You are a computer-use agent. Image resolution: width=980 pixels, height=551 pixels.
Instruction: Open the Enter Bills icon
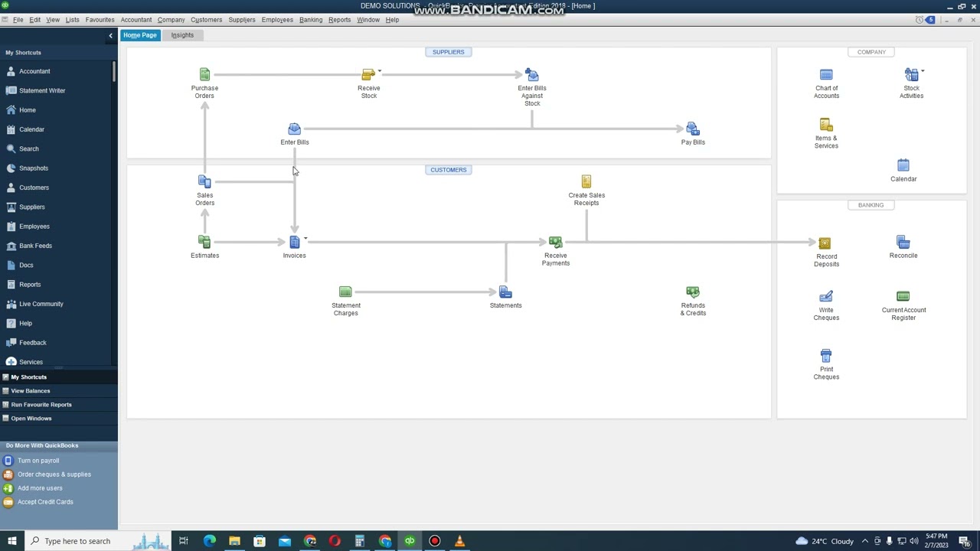294,129
